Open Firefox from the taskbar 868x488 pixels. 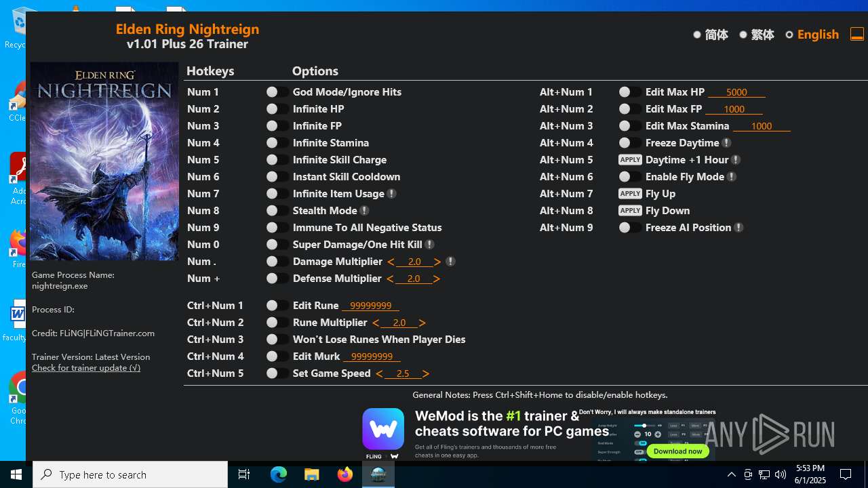pyautogui.click(x=345, y=474)
